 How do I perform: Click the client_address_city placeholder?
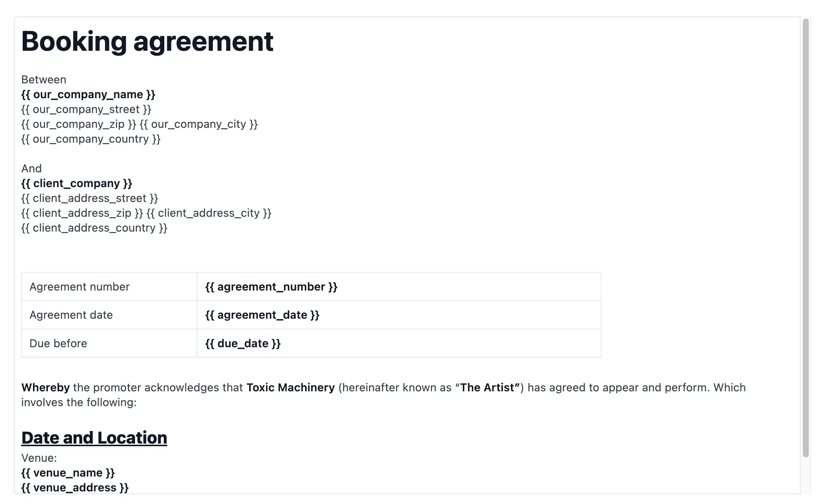[x=209, y=213]
